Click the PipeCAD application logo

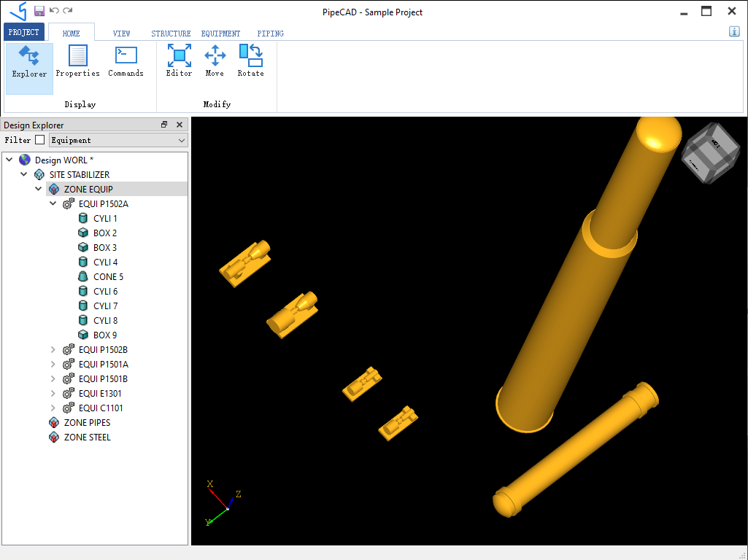click(18, 12)
